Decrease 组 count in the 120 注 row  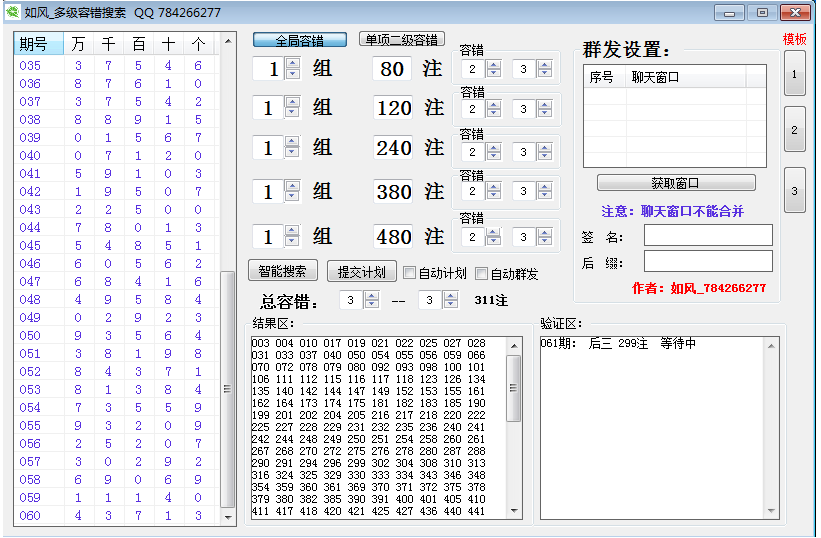tap(293, 113)
